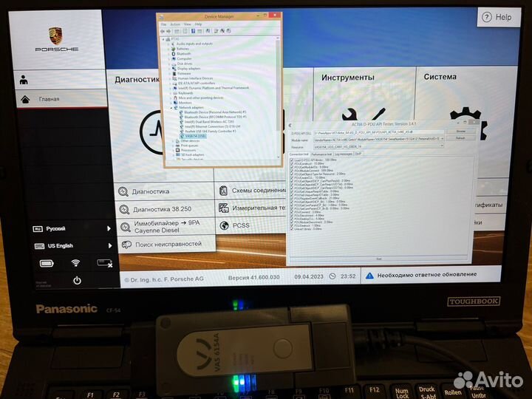Expand the Русский language submenu arrow
The height and width of the screenshot is (399, 532).
(109, 228)
